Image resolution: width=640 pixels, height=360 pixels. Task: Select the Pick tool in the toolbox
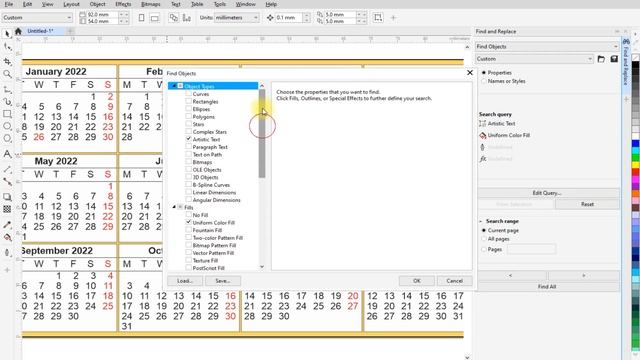[x=7, y=34]
